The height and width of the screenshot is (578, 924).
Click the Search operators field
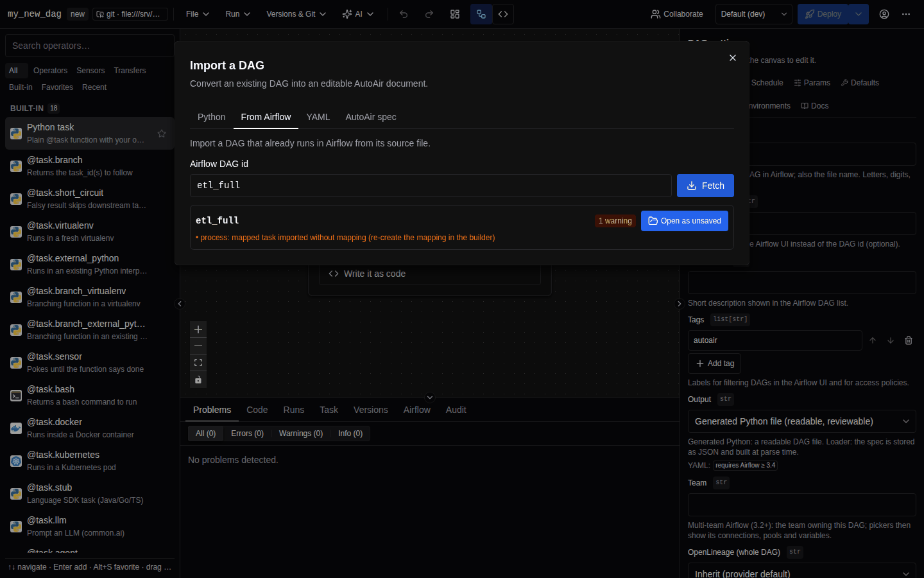[90, 46]
